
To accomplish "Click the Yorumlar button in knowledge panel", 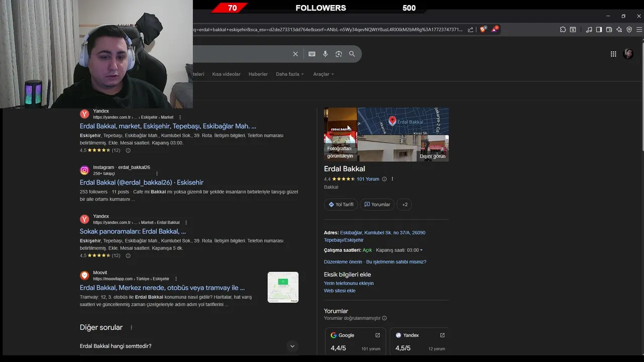I will click(x=377, y=205).
